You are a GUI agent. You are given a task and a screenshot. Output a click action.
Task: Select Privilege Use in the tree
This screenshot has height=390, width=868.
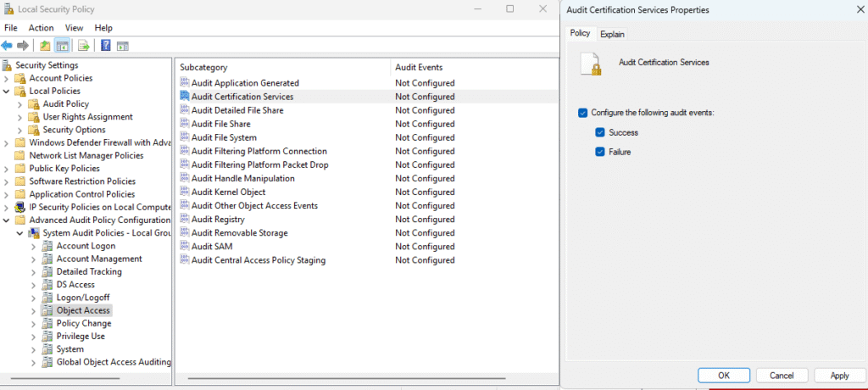click(x=81, y=336)
